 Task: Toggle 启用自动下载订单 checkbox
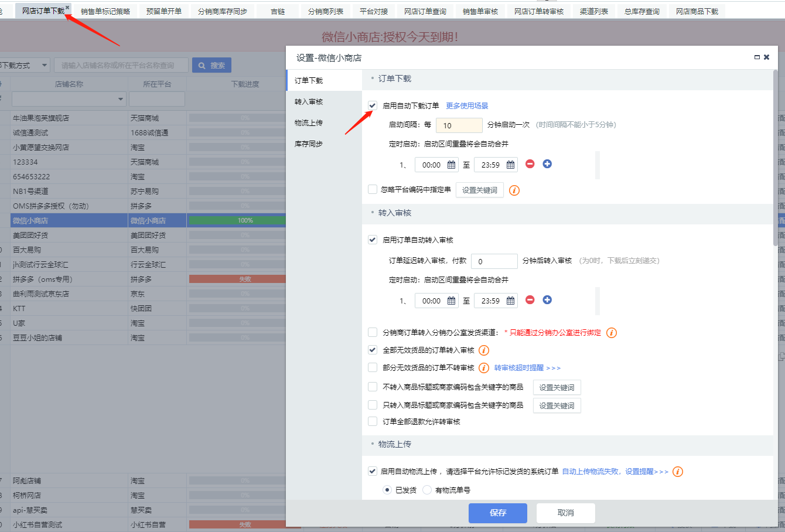[x=373, y=105]
